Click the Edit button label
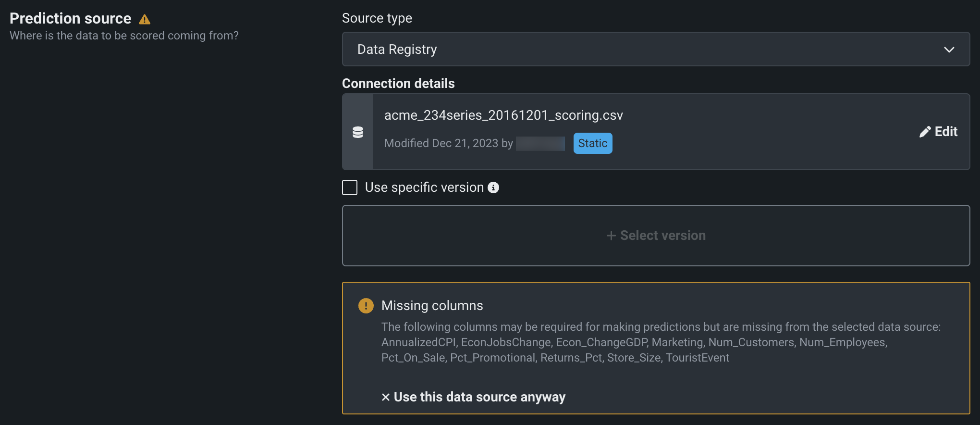The width and height of the screenshot is (980, 425). click(x=946, y=132)
